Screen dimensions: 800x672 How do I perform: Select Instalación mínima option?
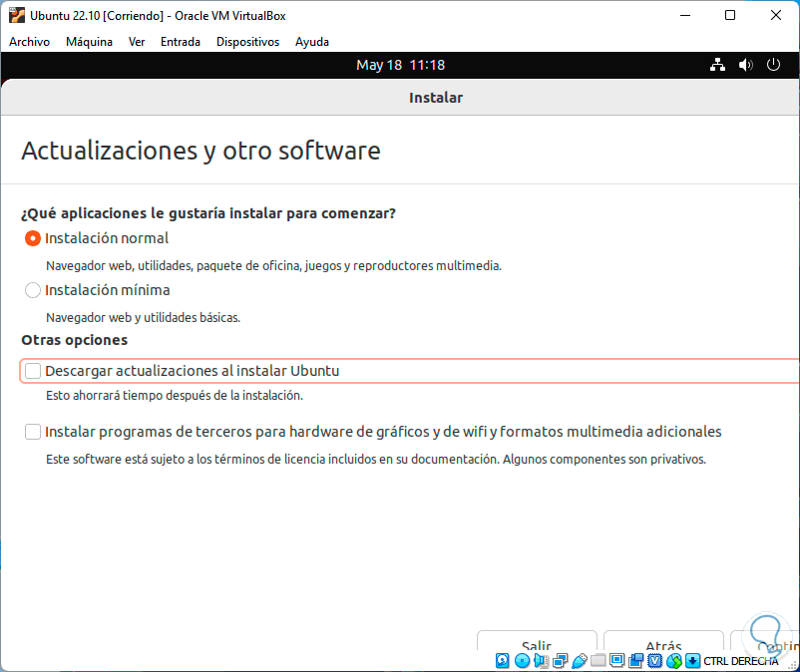[33, 290]
